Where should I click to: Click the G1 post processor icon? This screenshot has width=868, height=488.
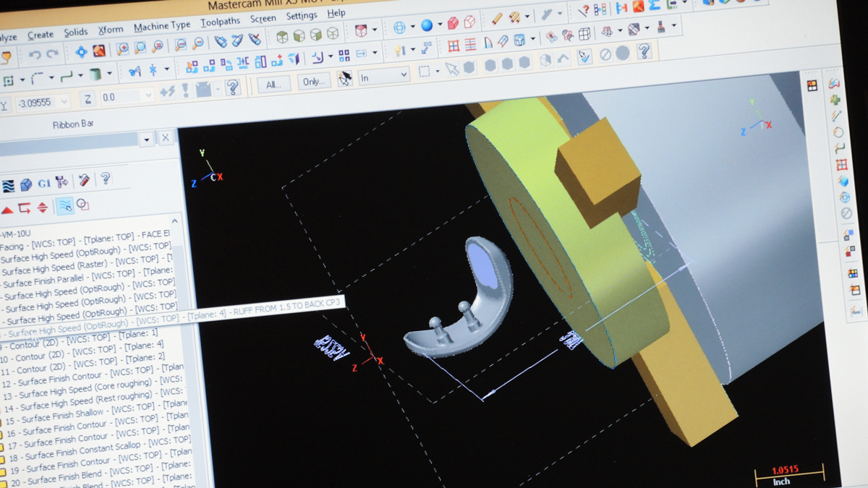click(x=45, y=182)
